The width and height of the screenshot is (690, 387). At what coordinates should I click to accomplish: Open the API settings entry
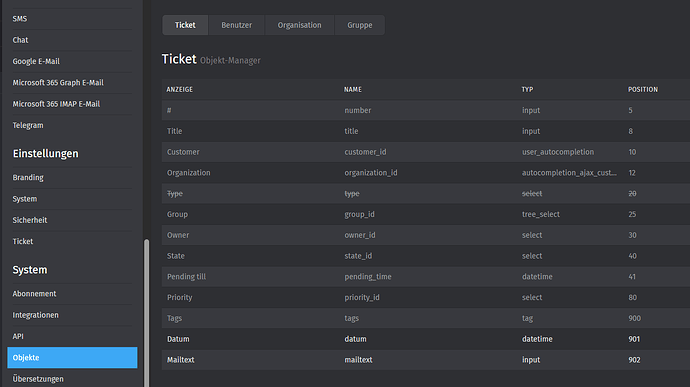18,336
